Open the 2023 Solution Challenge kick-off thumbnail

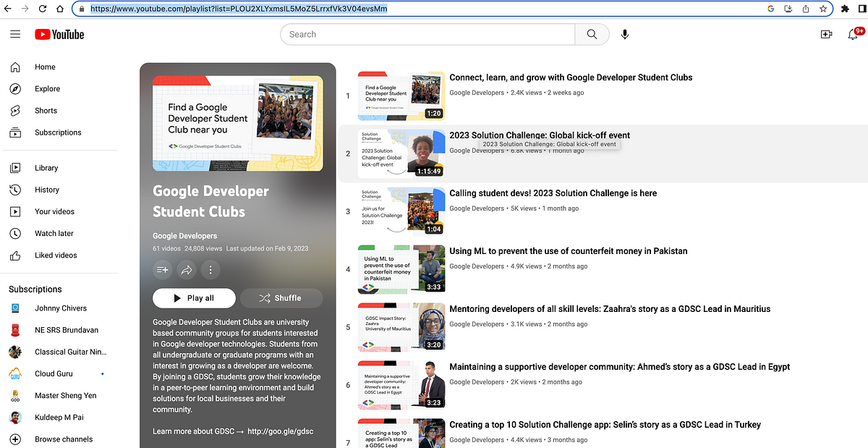401,153
